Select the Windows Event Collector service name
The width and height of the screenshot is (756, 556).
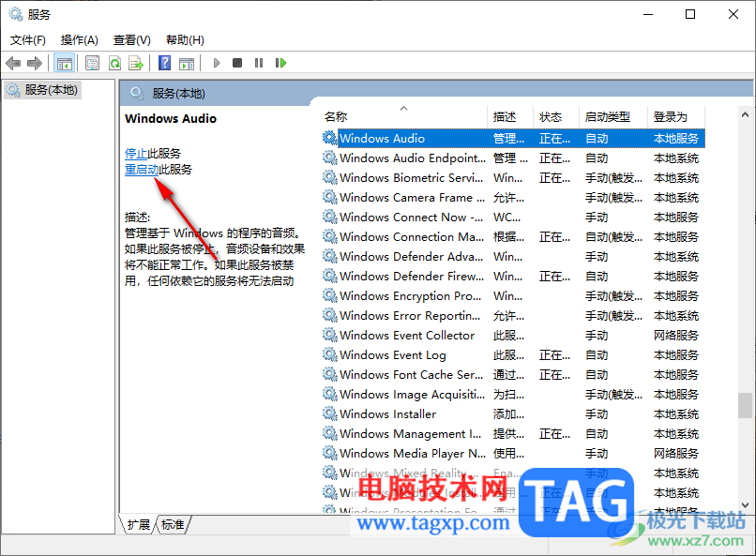tap(407, 335)
